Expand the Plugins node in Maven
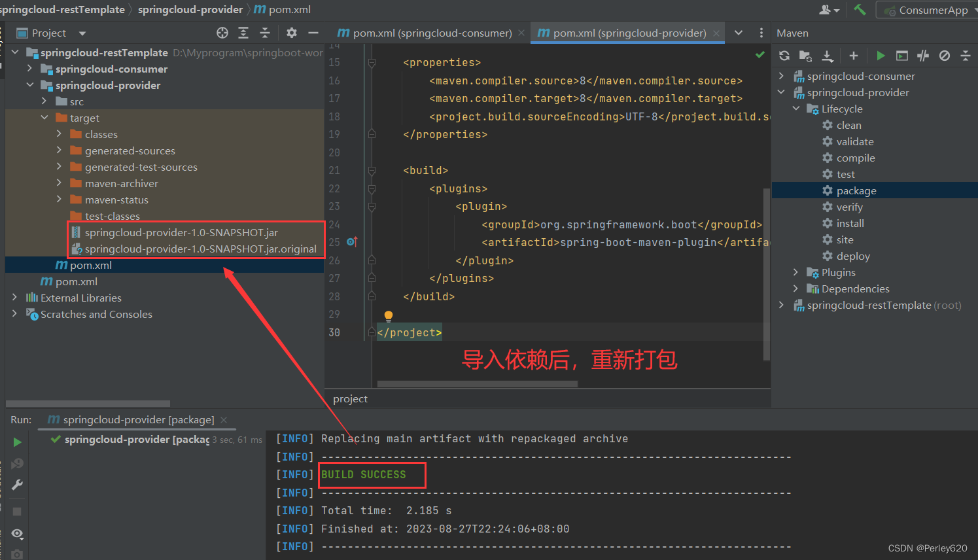Viewport: 978px width, 560px height. point(796,272)
